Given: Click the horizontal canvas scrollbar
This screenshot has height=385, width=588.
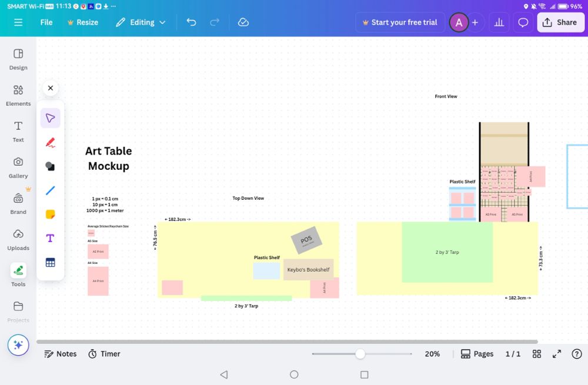Looking at the screenshot, I should coord(287,342).
